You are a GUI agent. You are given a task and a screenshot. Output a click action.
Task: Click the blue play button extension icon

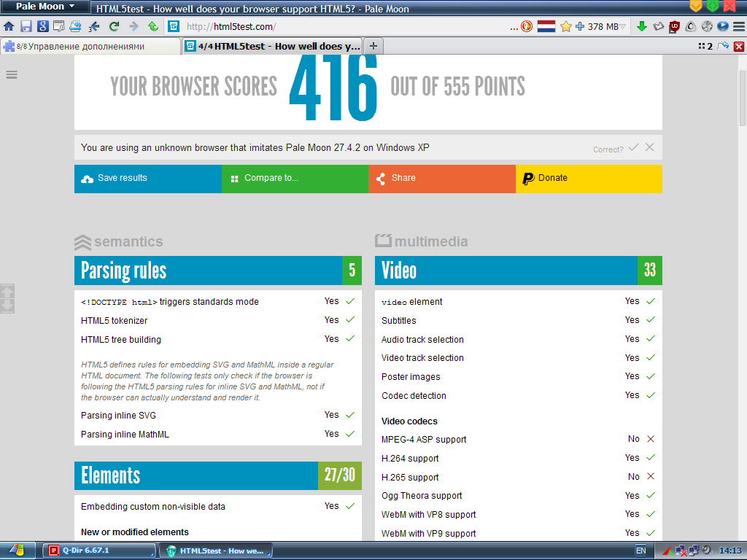point(723,26)
